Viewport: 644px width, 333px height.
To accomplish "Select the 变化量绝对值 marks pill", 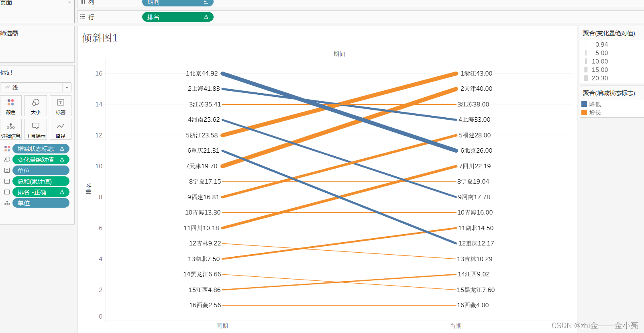I will [41, 159].
